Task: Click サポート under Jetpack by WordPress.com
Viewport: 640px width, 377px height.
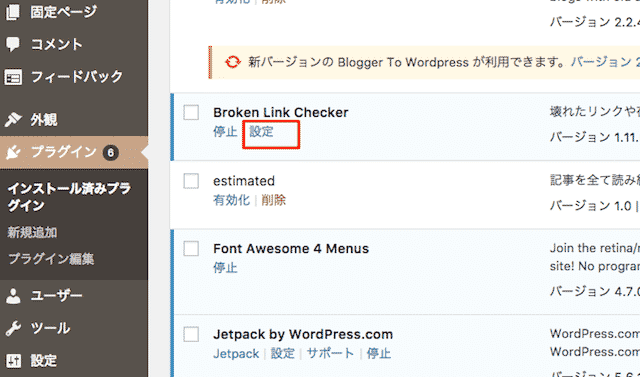Action: 330,353
